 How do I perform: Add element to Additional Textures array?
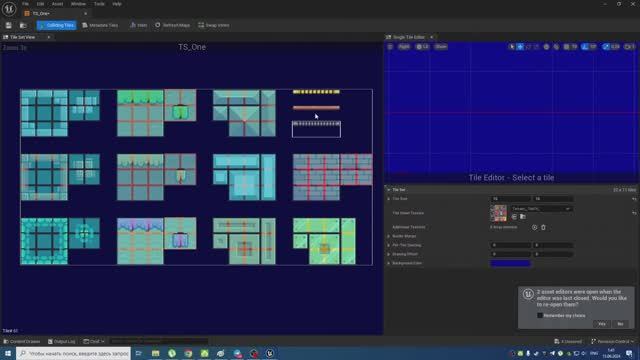[x=534, y=227]
